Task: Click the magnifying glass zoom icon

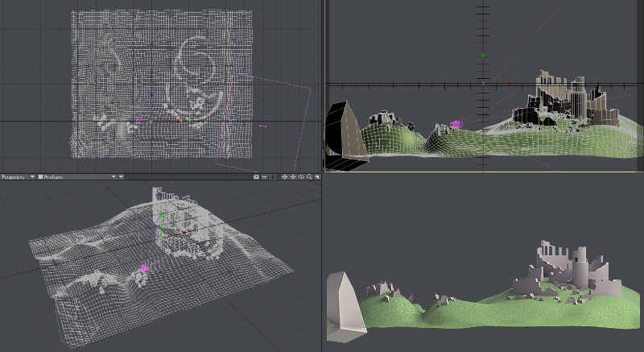Action: [309, 176]
